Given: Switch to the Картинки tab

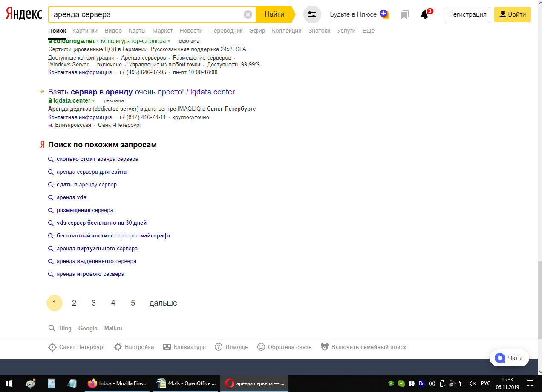Looking at the screenshot, I should pos(85,31).
